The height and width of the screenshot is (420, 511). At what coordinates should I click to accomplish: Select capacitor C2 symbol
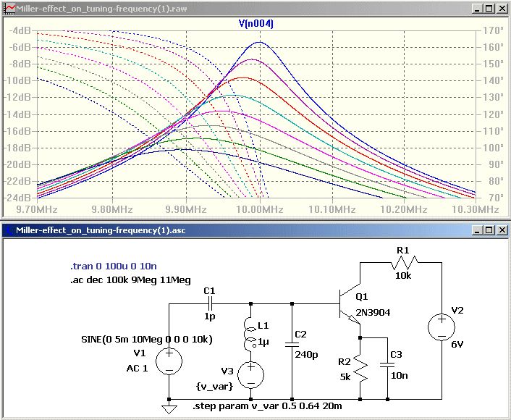292,345
